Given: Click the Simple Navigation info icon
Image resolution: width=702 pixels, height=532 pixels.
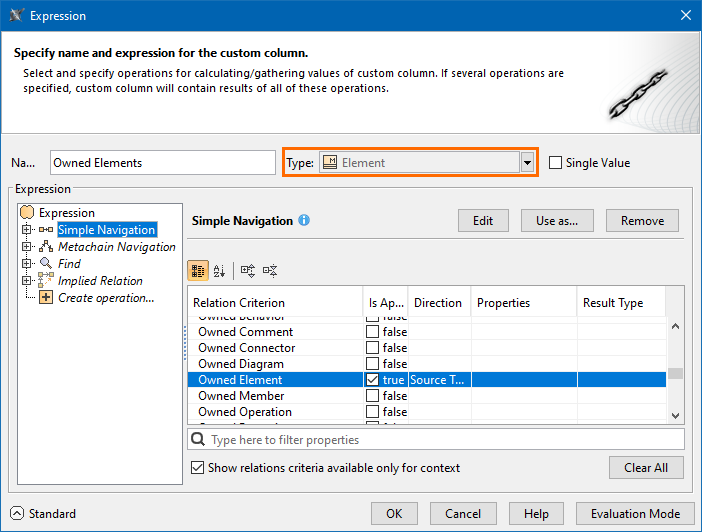Looking at the screenshot, I should [304, 220].
